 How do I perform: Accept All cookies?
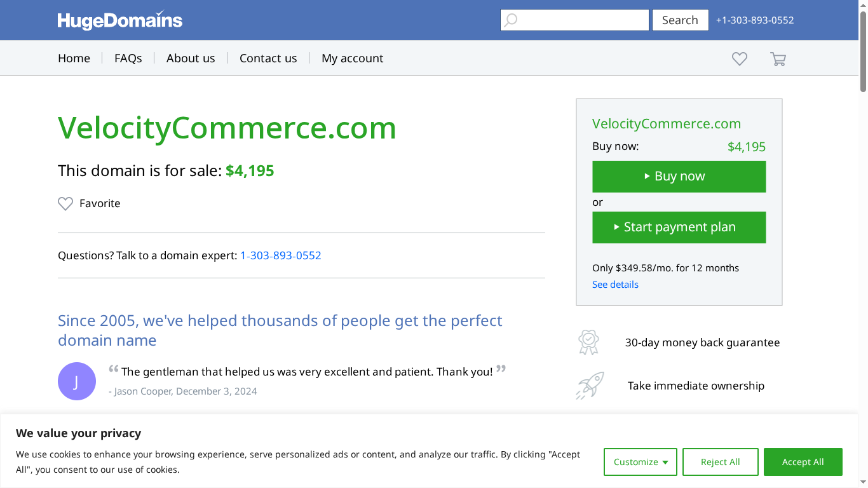pos(803,462)
